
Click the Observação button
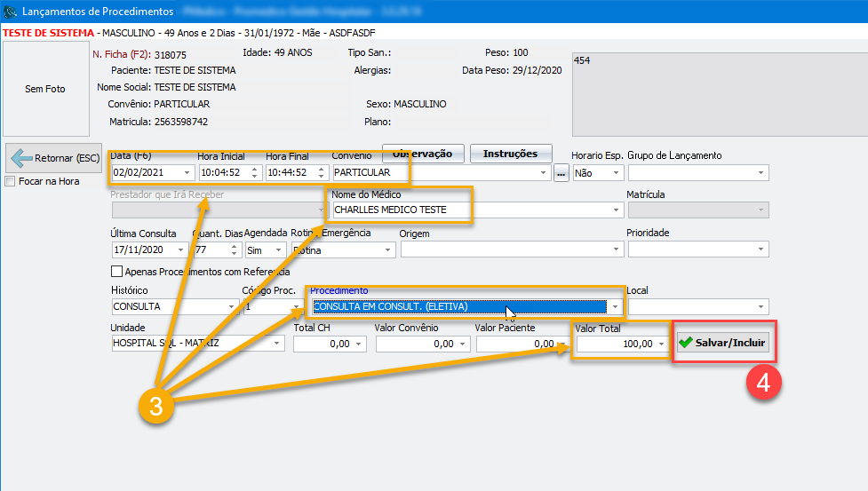pyautogui.click(x=422, y=154)
